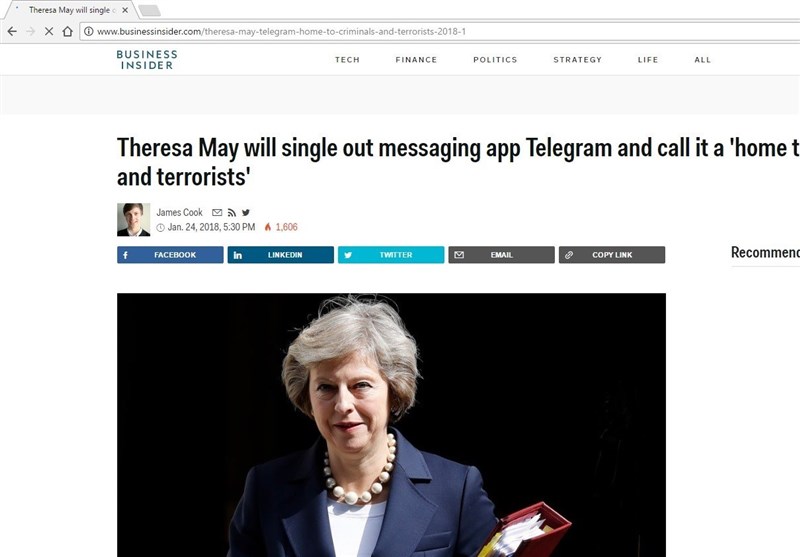The image size is (800, 557).
Task: Expand the All sections menu
Action: click(703, 60)
